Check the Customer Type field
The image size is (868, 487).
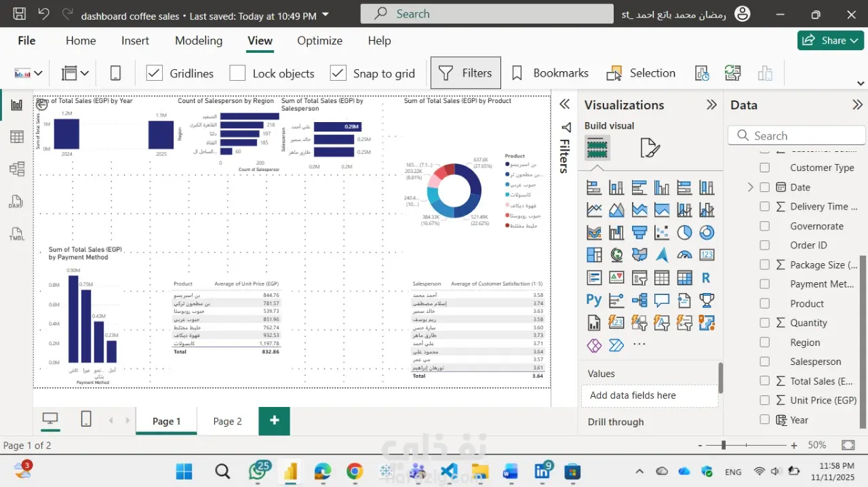click(x=765, y=168)
